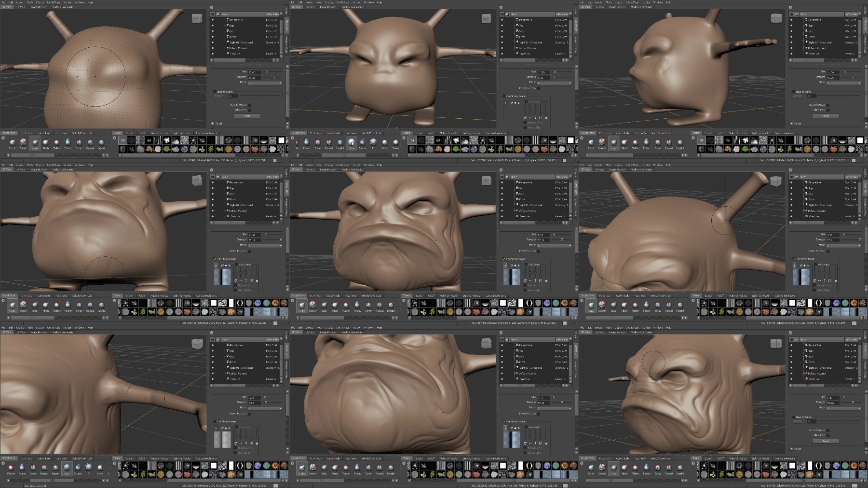Click the Information column header in the top-left frame

272,14
